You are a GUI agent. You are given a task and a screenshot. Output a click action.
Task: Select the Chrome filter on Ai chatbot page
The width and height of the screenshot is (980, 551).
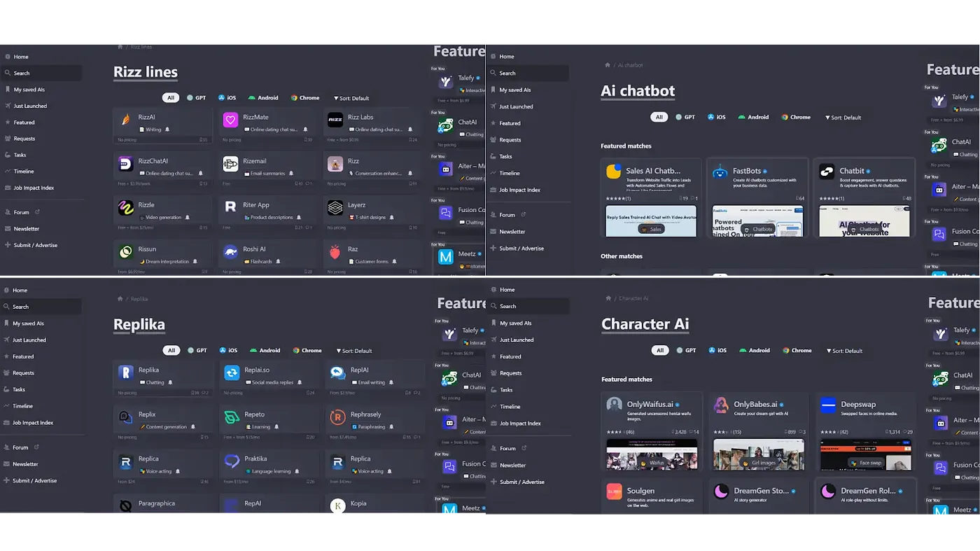[796, 118]
